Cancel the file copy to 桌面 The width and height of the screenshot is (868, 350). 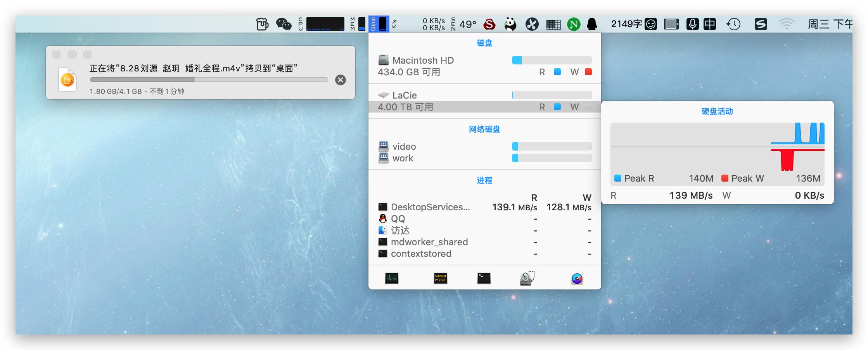(x=341, y=80)
